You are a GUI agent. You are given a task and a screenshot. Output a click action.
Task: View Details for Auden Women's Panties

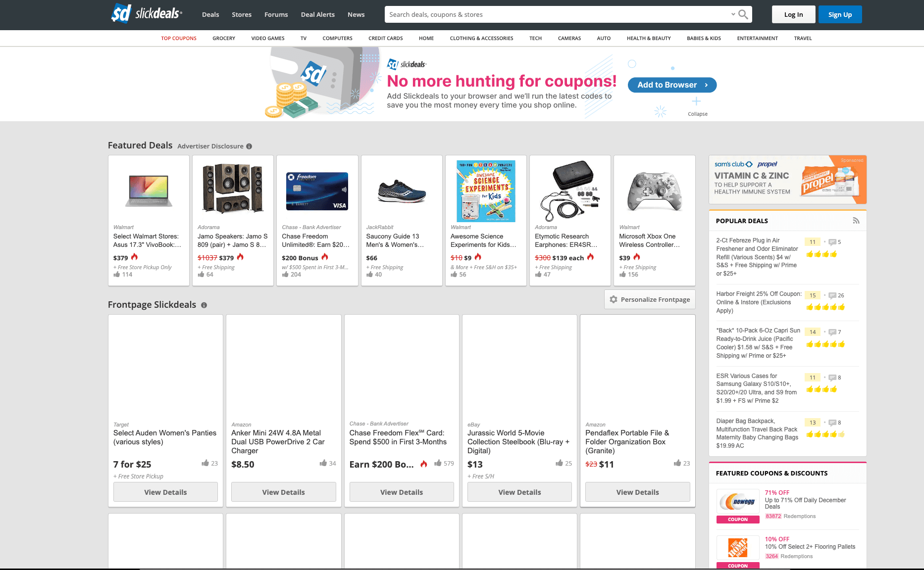click(165, 492)
